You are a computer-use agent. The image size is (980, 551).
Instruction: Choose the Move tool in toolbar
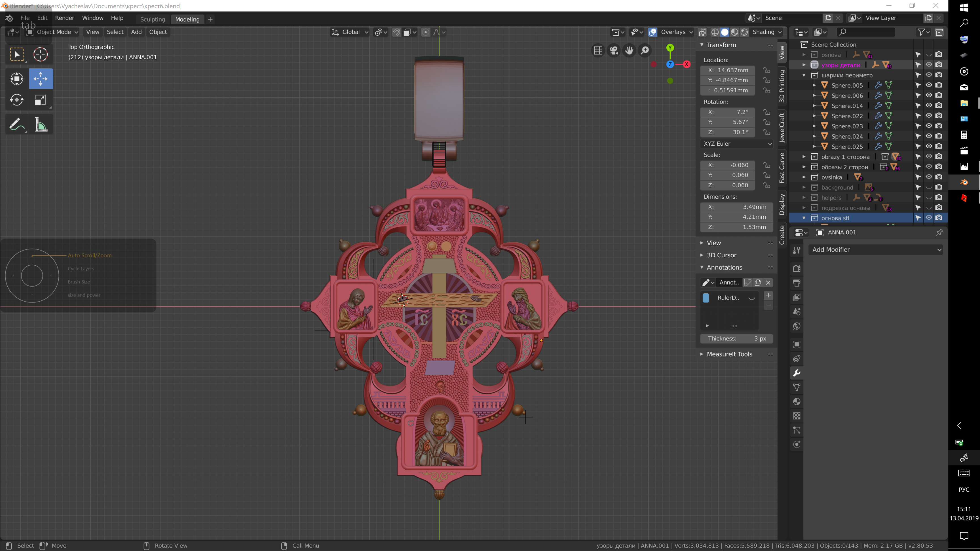[x=40, y=79]
